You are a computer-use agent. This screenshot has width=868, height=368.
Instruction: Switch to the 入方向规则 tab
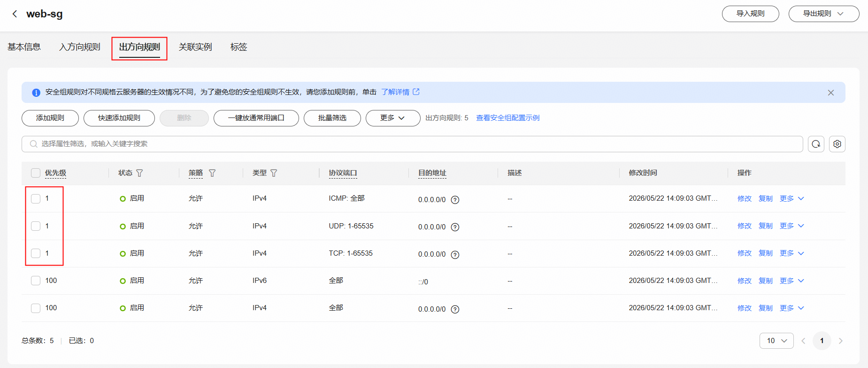pos(80,47)
